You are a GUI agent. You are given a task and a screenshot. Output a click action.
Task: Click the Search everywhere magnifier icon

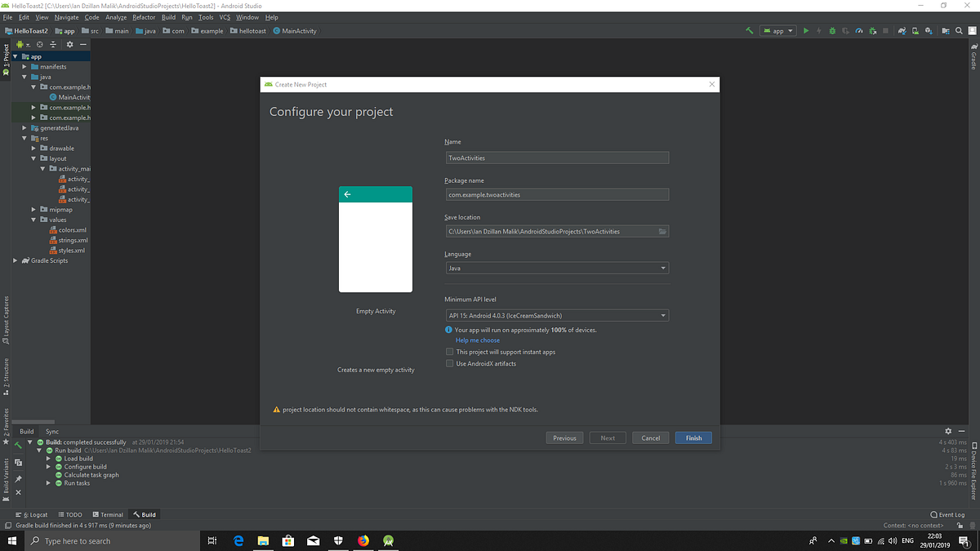(959, 30)
